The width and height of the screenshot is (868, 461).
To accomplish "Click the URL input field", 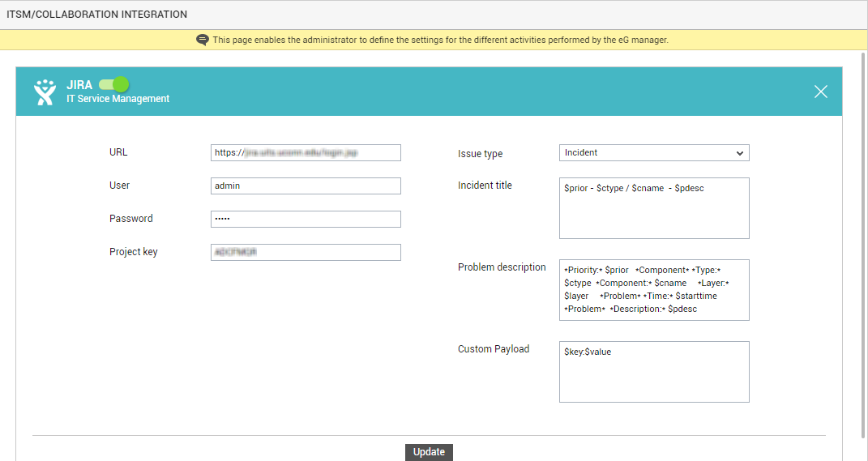I will [x=306, y=153].
